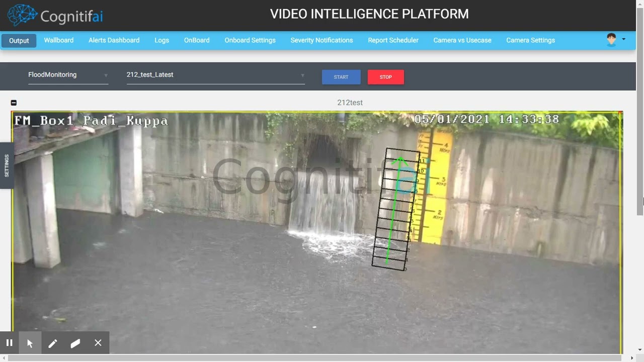Viewport: 644px width, 362px height.
Task: Open the Camera Settings tab
Action: click(x=530, y=40)
